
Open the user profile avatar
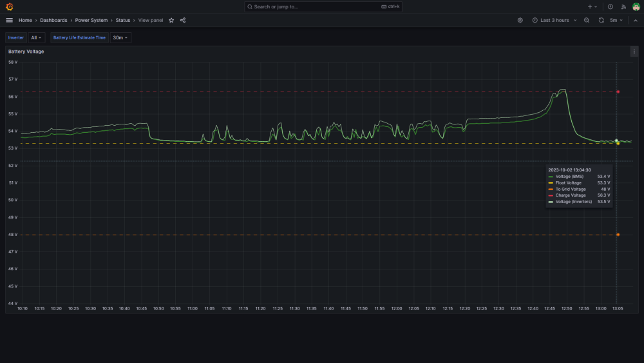[636, 6]
